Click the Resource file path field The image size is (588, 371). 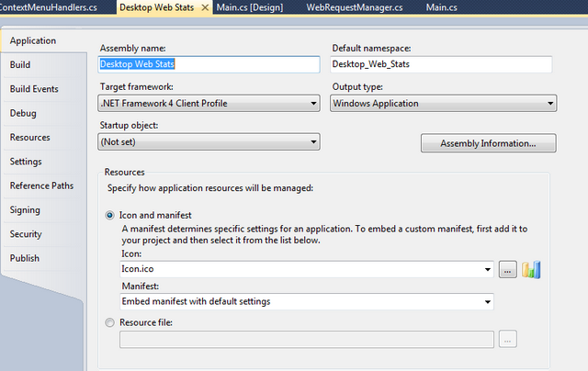point(307,339)
